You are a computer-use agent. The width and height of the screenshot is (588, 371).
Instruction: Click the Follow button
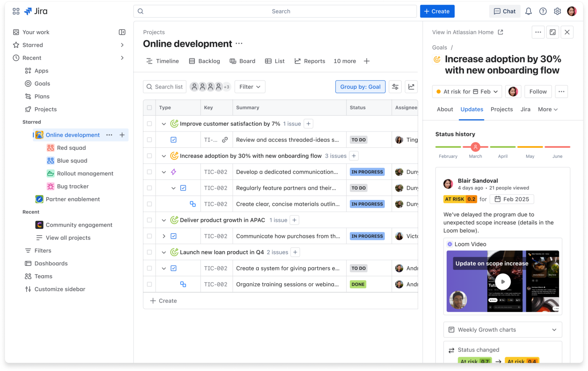538,92
